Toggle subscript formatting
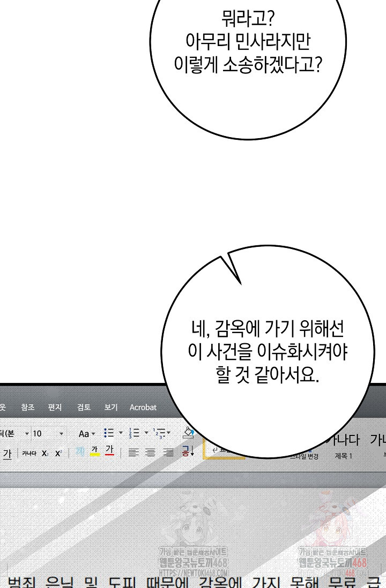 (45, 453)
